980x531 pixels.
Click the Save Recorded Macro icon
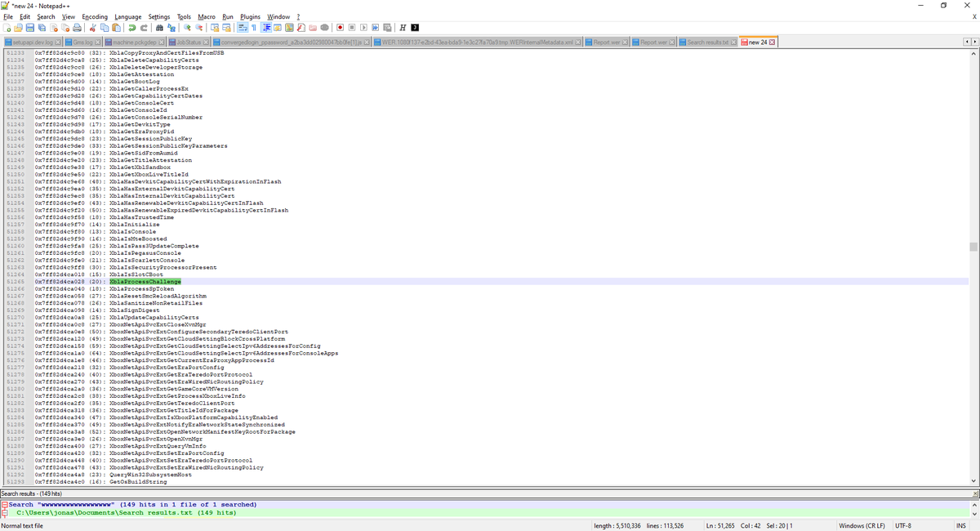[387, 28]
